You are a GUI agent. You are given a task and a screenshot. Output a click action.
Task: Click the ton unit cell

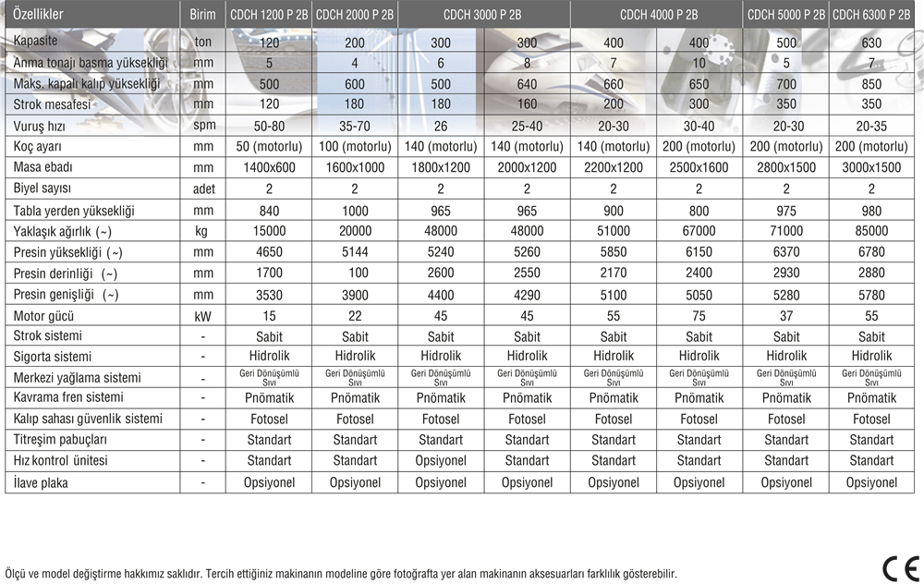coord(202,42)
